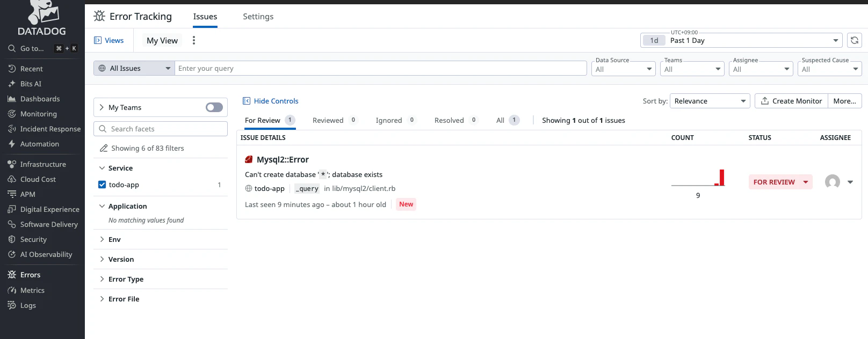Image resolution: width=868 pixels, height=339 pixels.
Task: Open the Suspected Cause dropdown
Action: point(829,69)
